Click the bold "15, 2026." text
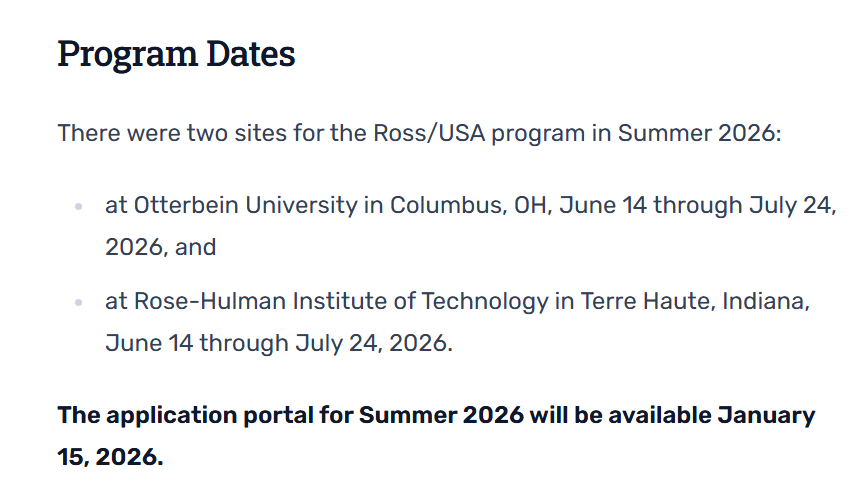 click(109, 457)
